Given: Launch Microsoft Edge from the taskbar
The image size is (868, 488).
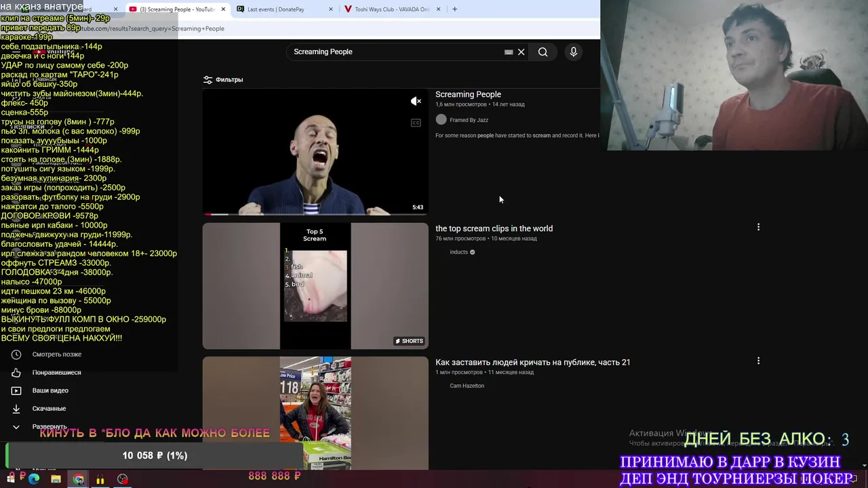Looking at the screenshot, I should coord(34,479).
